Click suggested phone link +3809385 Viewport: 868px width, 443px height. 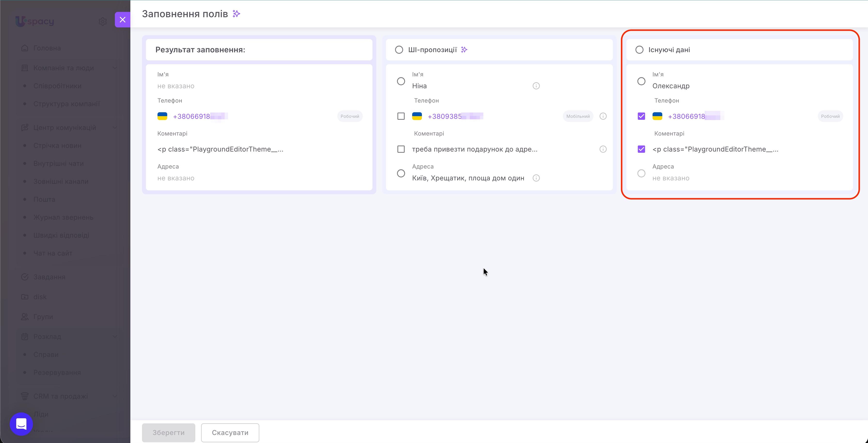[x=455, y=116]
